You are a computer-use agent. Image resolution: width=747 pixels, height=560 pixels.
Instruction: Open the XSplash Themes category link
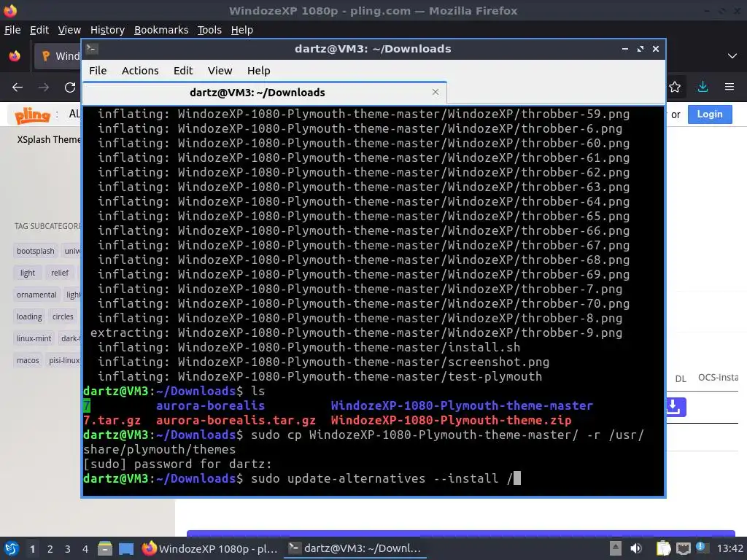point(49,139)
